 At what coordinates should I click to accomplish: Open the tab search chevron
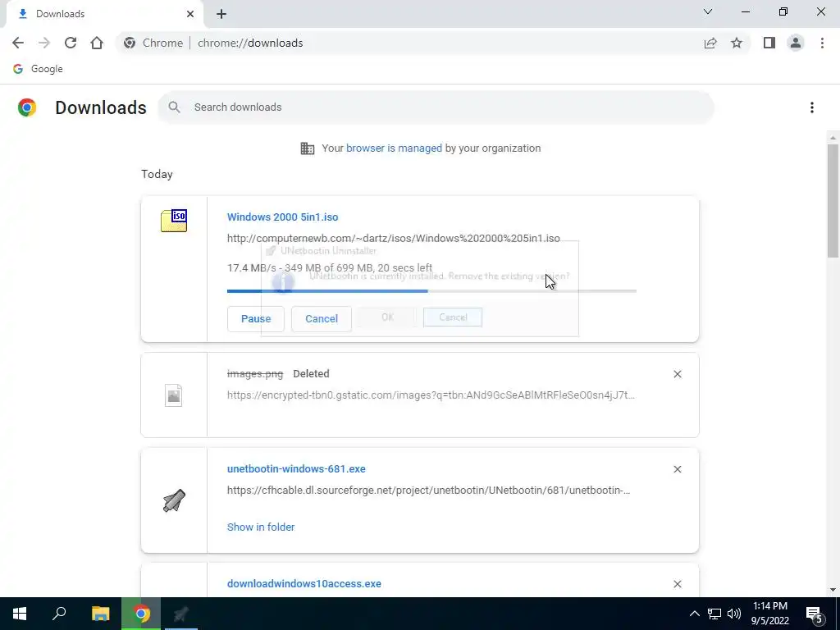(708, 11)
